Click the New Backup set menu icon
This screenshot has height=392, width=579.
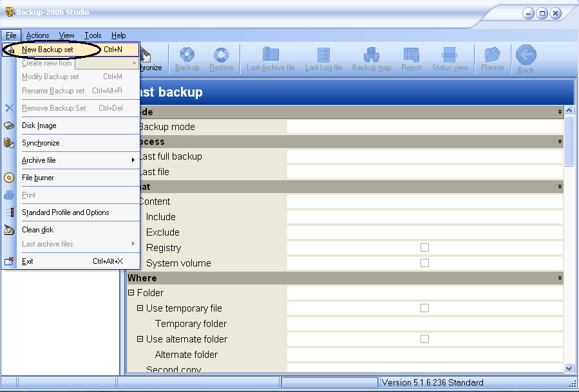(x=10, y=50)
